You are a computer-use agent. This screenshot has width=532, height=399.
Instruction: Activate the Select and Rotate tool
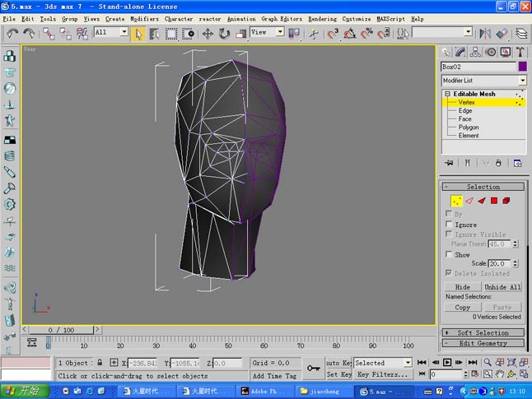coord(224,34)
